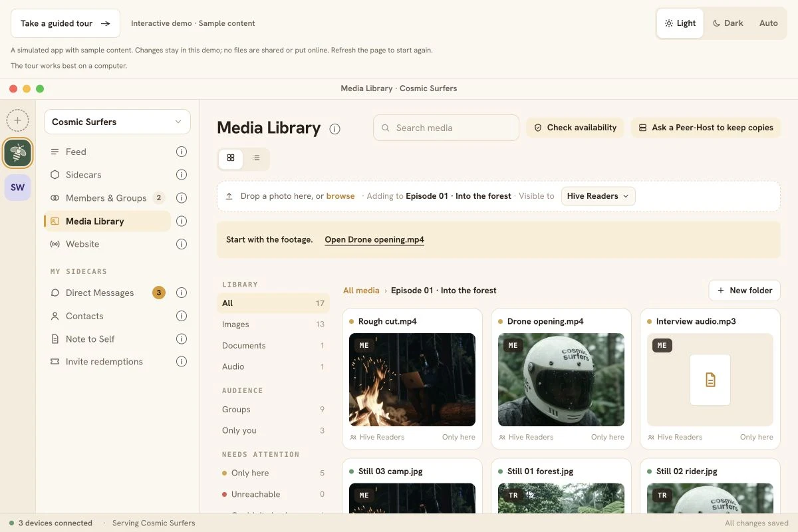Open Website in the sidebar
This screenshot has width=798, height=532.
pos(107,244)
